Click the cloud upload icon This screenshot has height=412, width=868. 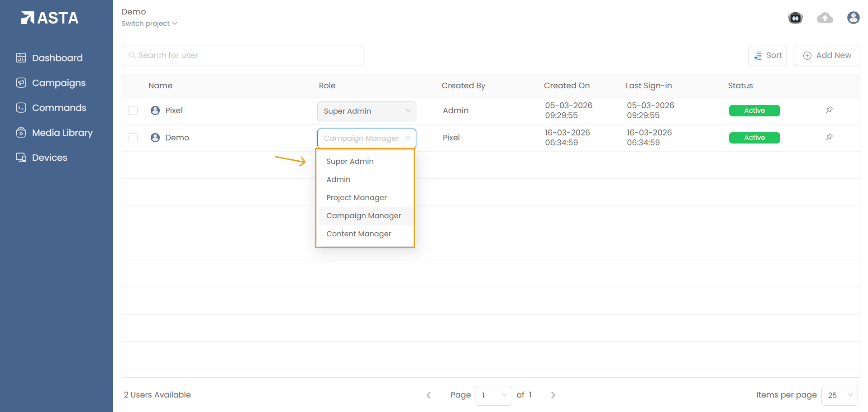pyautogui.click(x=825, y=18)
